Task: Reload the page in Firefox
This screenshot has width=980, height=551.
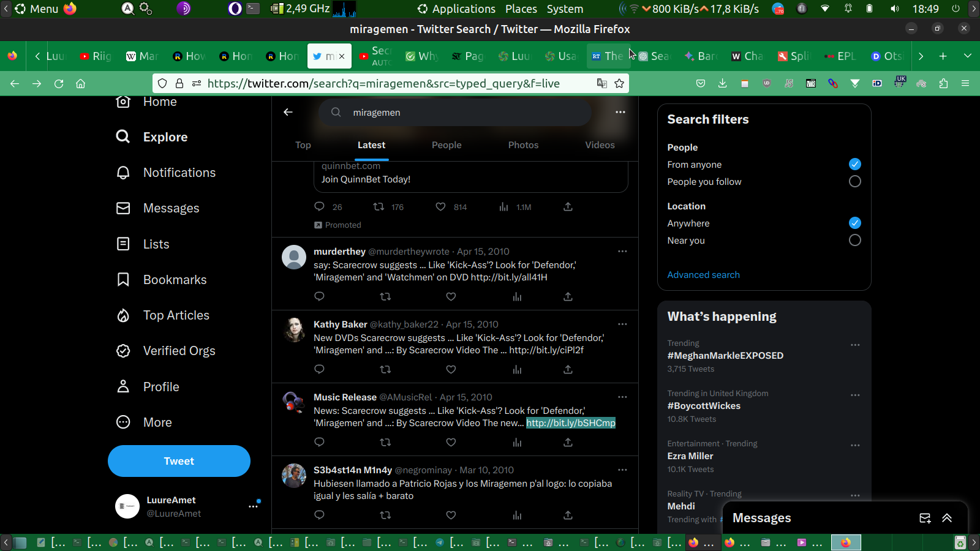Action: click(x=59, y=83)
